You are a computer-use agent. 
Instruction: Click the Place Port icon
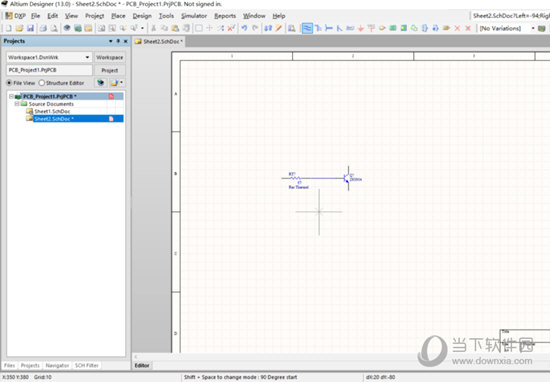click(x=446, y=28)
